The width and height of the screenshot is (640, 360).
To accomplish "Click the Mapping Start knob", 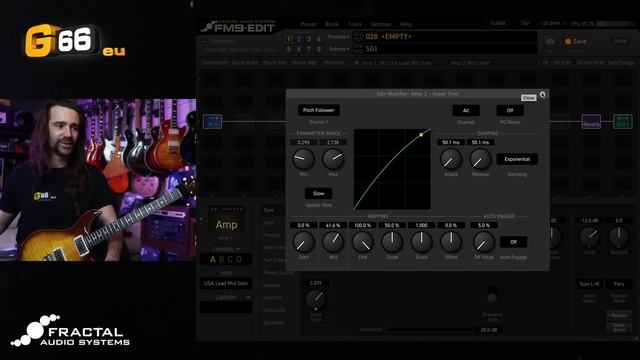I will (304, 242).
